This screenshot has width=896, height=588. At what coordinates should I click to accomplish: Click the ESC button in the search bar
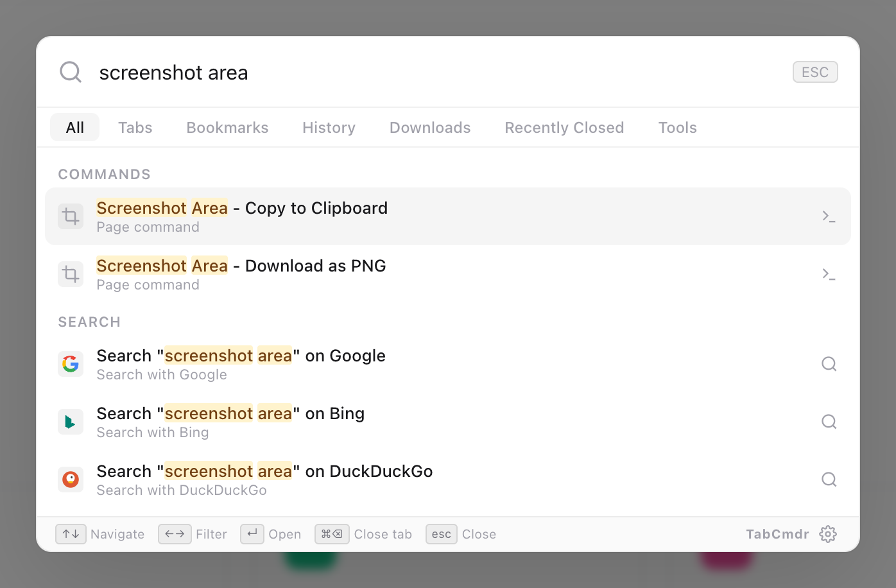pyautogui.click(x=815, y=72)
